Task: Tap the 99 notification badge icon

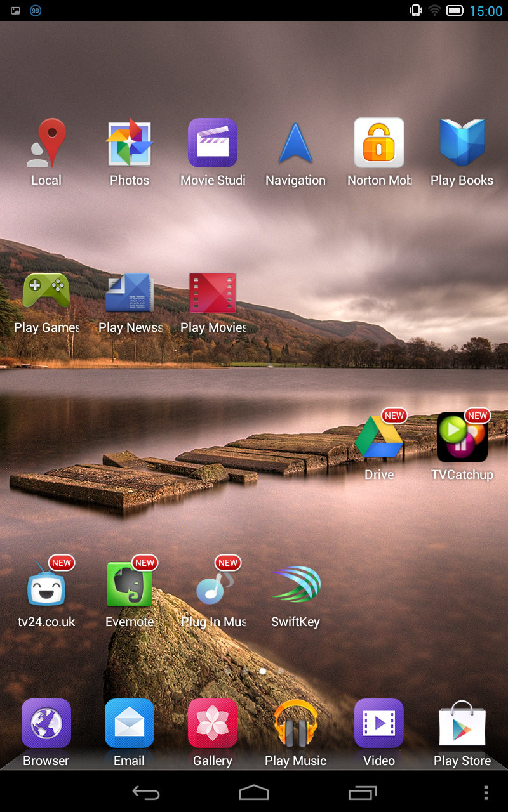Action: tap(36, 11)
